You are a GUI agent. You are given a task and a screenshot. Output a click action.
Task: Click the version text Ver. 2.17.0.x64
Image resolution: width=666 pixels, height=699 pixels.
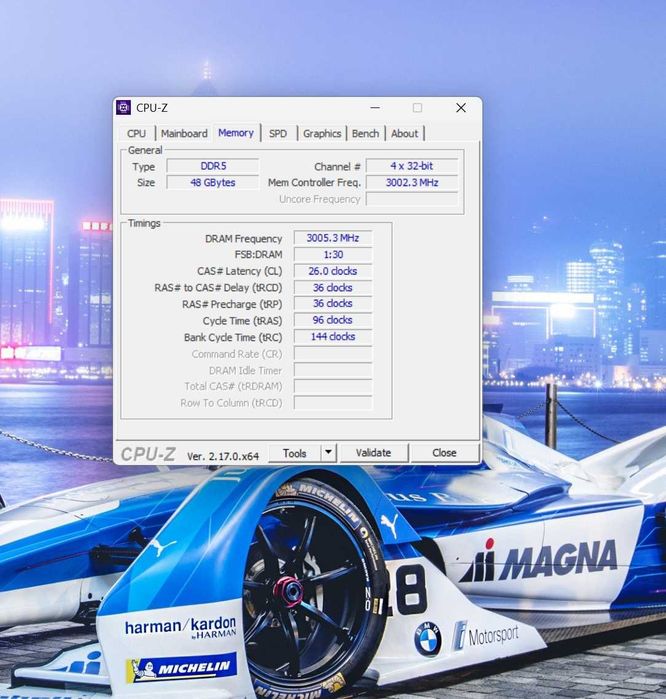223,456
